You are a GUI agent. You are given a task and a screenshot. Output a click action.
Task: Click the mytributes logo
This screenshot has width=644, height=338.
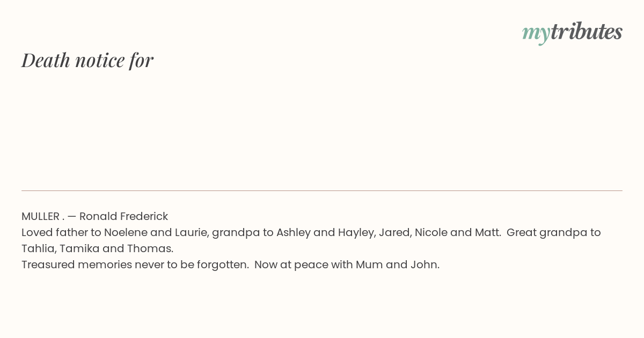tap(572, 32)
